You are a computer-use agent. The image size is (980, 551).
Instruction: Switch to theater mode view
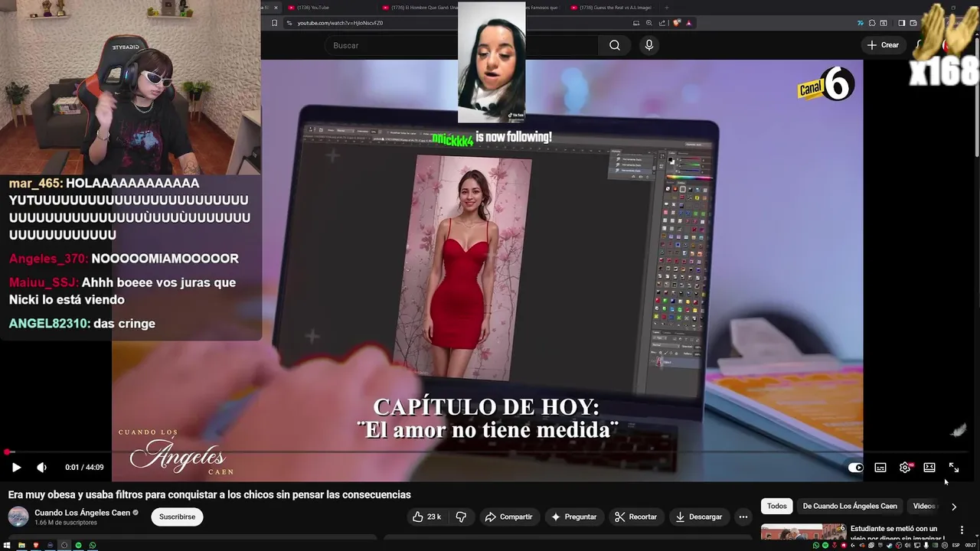(x=929, y=468)
